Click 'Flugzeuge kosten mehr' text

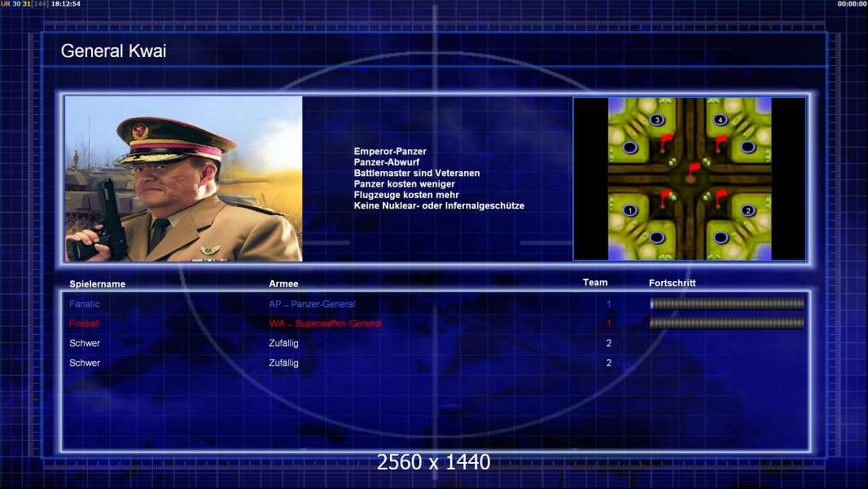click(x=406, y=195)
